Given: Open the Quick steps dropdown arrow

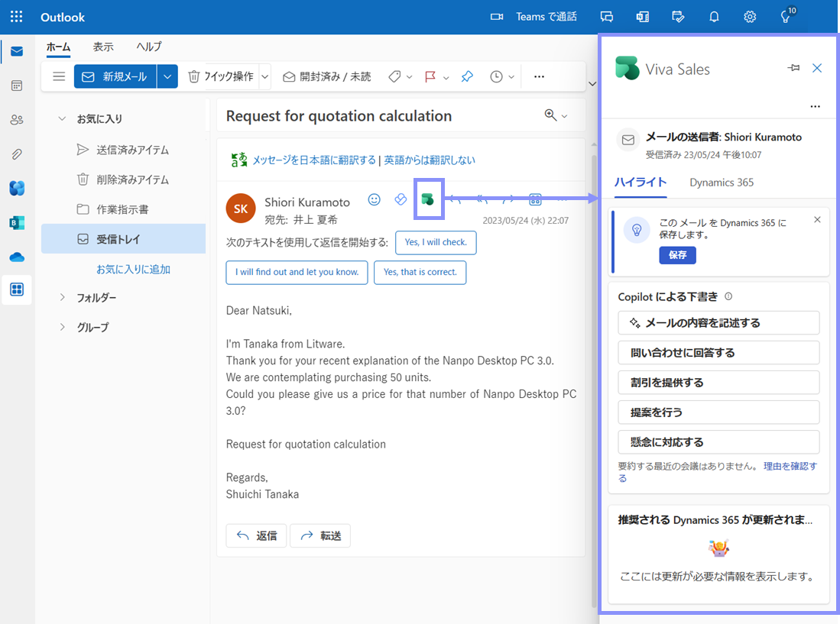Looking at the screenshot, I should [264, 76].
